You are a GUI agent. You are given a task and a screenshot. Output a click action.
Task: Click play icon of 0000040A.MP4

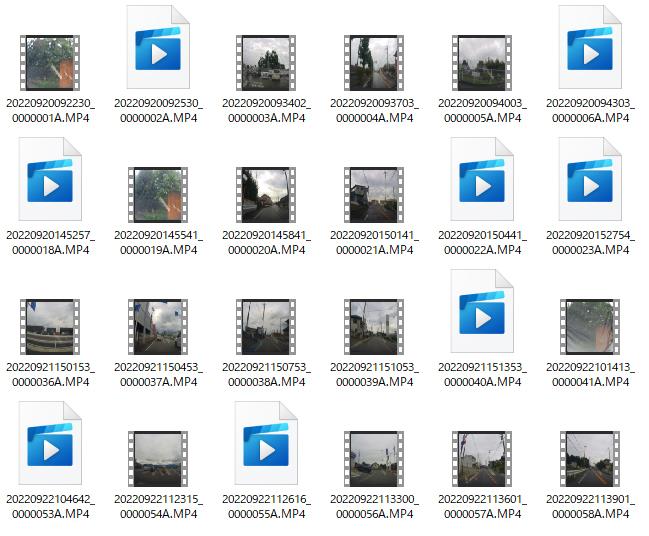click(x=482, y=311)
